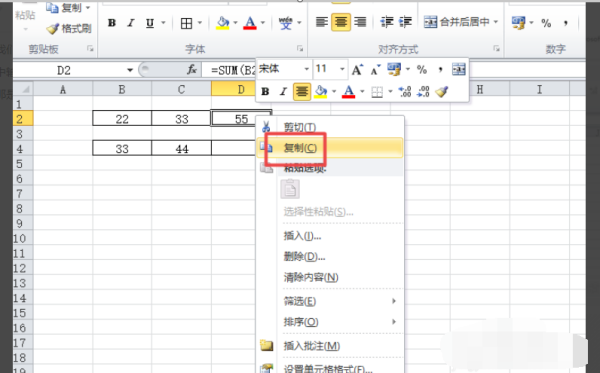Align text left in ribbon
This screenshot has height=373, width=600.
(321, 22)
